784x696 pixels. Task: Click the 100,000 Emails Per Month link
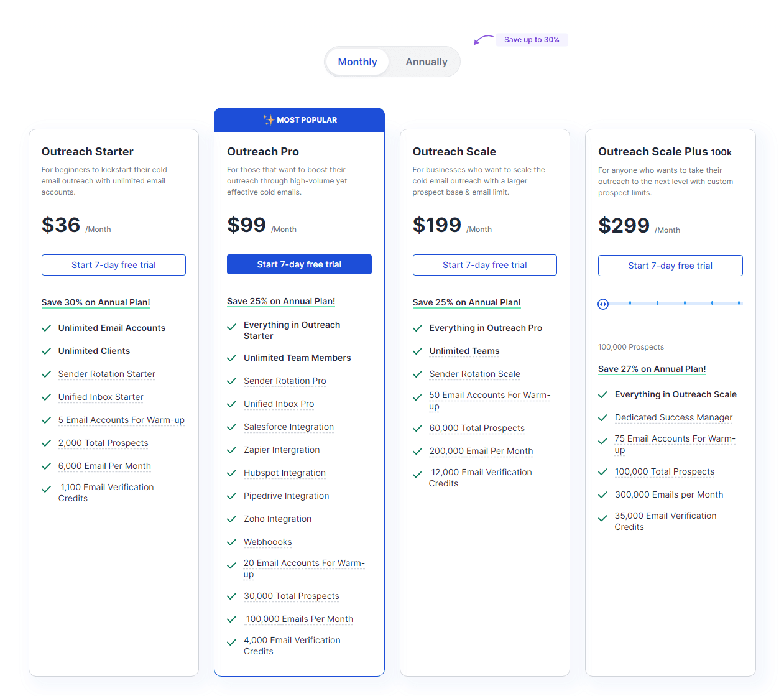coord(299,619)
